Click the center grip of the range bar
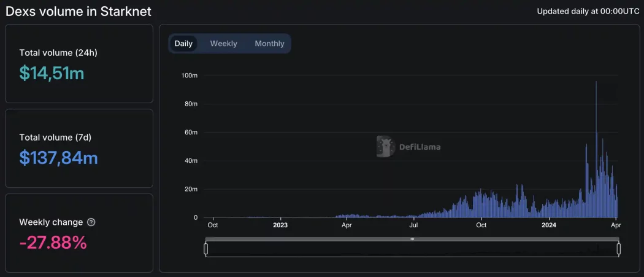 (412, 239)
